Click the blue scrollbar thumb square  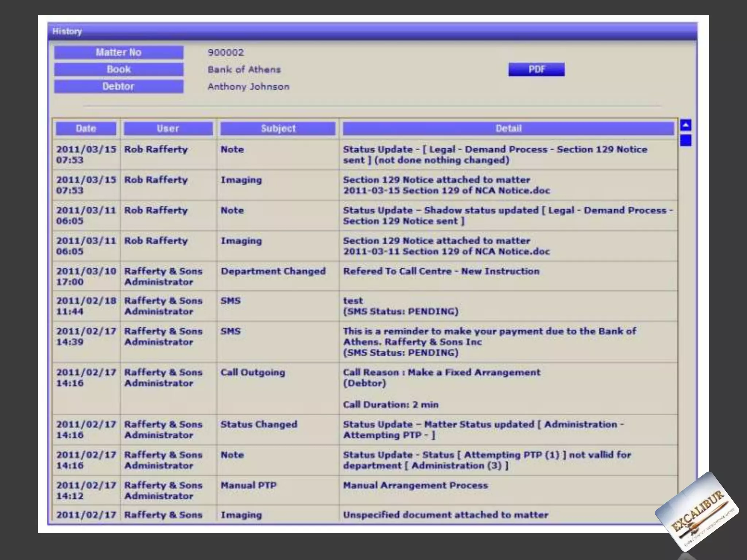click(686, 140)
